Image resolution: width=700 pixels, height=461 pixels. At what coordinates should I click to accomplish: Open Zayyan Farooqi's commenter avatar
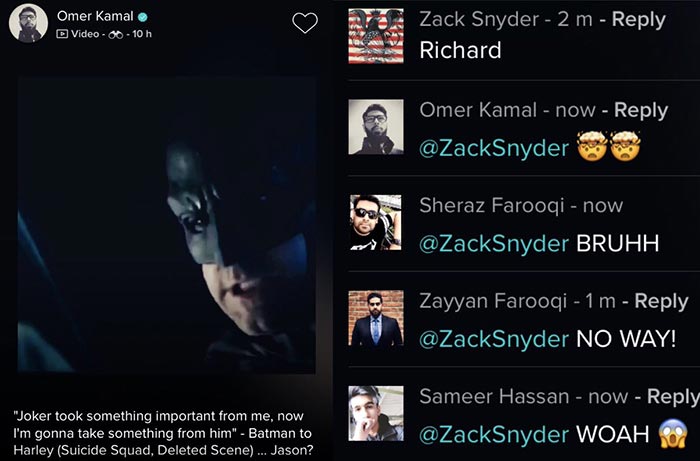coord(376,318)
